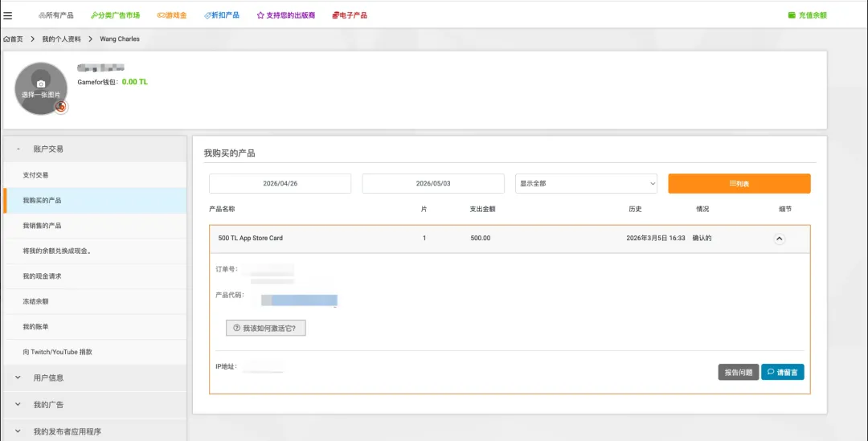Open 支持您的出版商 in top navigation

(x=286, y=15)
